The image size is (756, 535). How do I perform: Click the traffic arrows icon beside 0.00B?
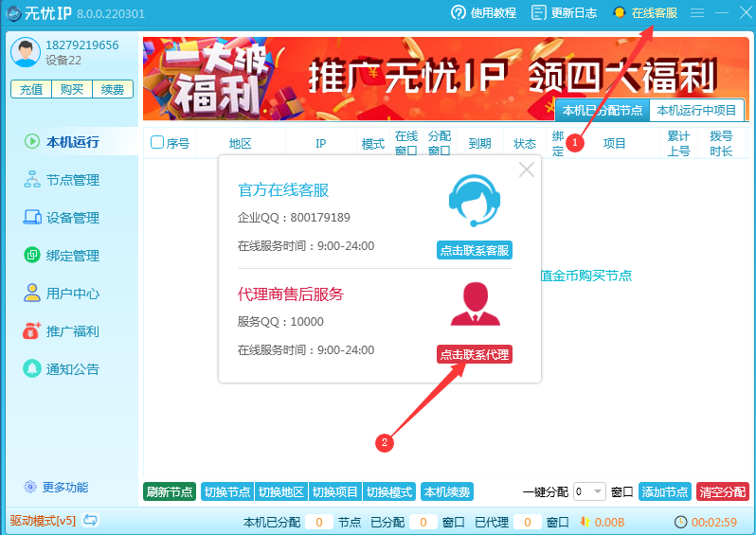pos(585,522)
